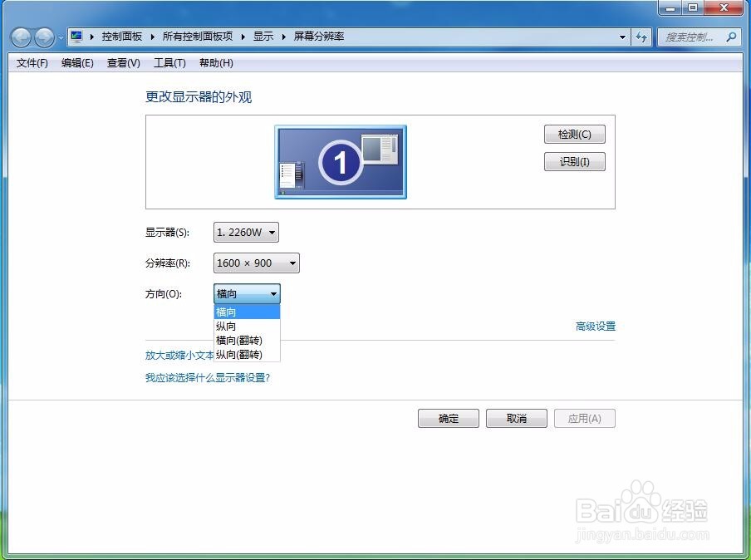The image size is (751, 560).
Task: Open the 帮助(H) menu
Action: (x=216, y=63)
